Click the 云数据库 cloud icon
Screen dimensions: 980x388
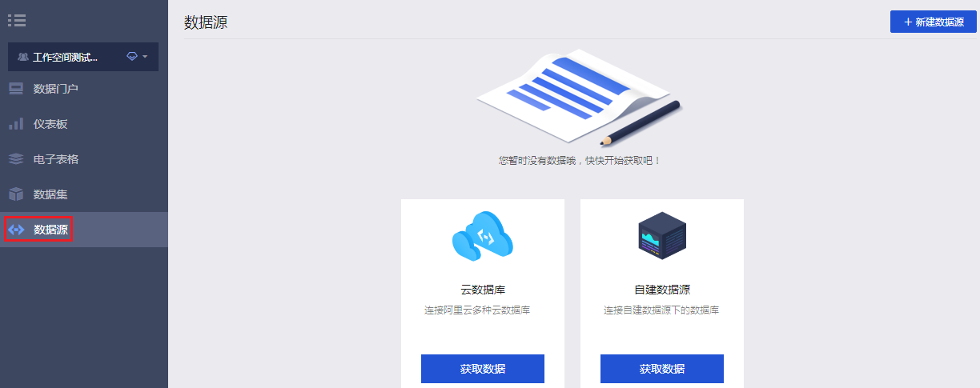pyautogui.click(x=483, y=236)
